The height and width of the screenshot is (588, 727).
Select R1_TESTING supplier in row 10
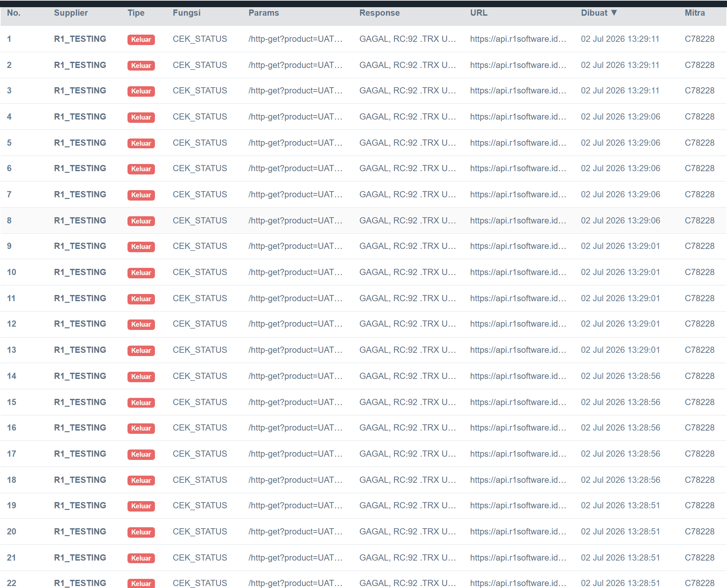[80, 272]
